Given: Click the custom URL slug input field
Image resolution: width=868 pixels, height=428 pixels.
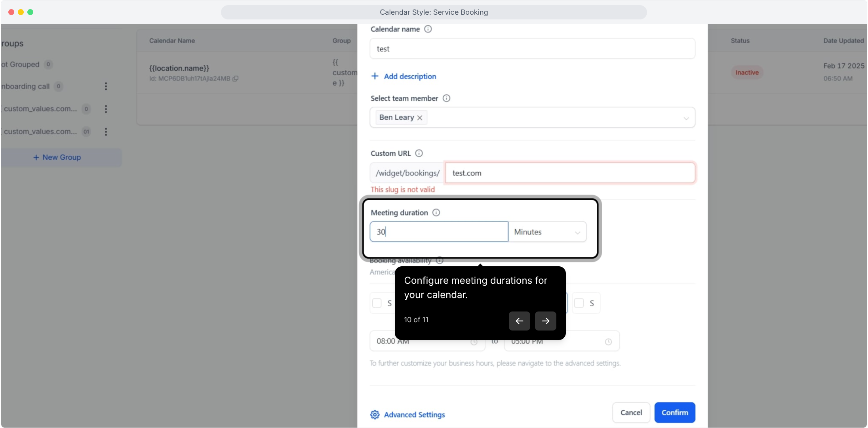Looking at the screenshot, I should 569,173.
